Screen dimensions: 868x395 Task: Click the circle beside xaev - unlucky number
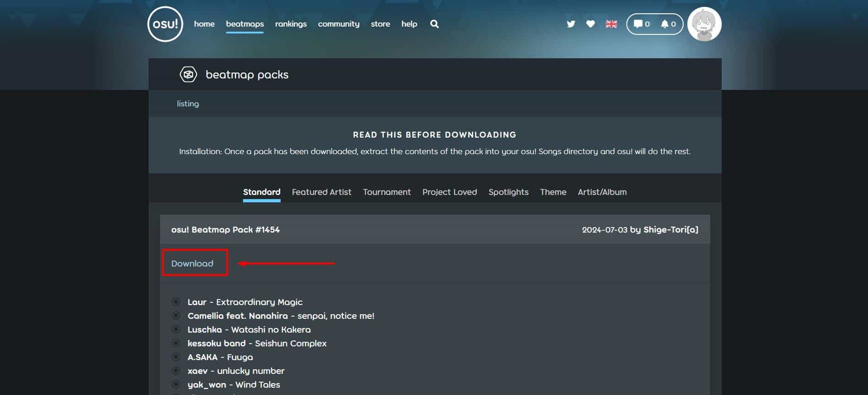point(176,371)
